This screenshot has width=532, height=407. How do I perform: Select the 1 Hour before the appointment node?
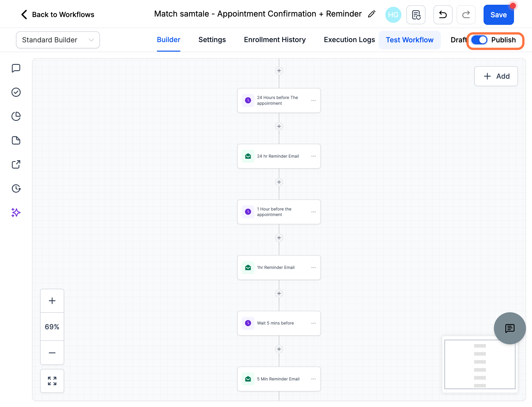279,212
